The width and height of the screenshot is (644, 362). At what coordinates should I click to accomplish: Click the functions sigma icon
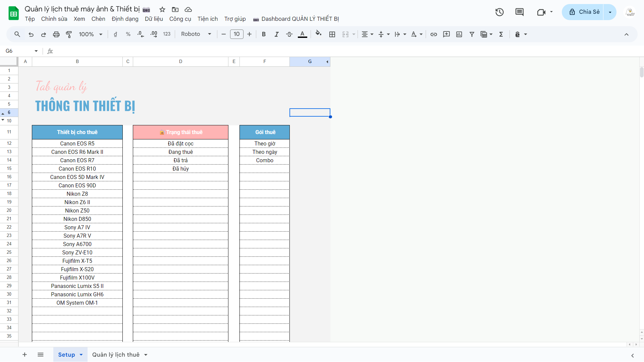point(501,34)
